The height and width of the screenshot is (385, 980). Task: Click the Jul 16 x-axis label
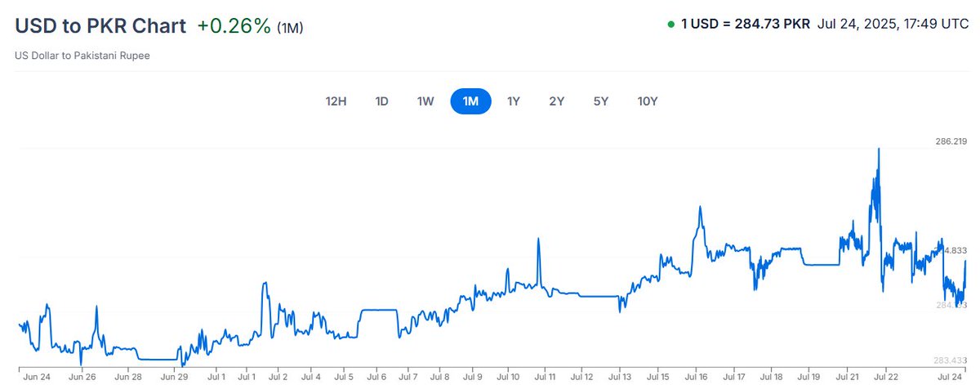[x=697, y=378]
